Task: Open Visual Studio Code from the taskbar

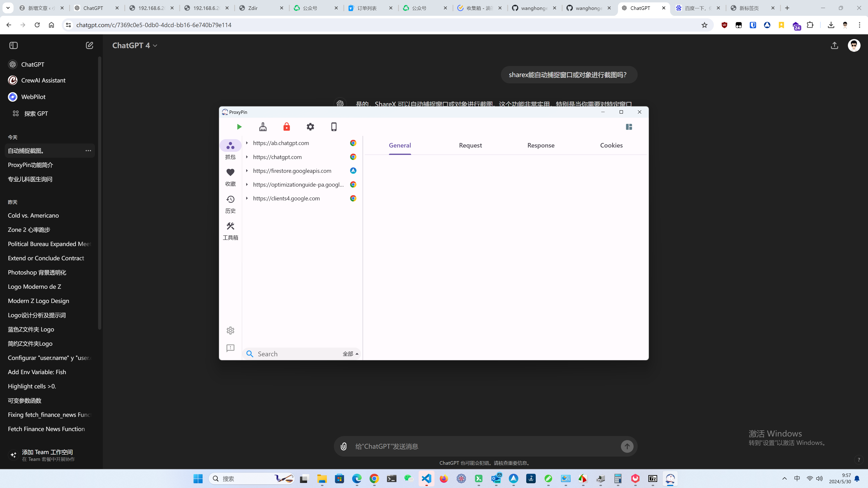Action: tap(427, 479)
